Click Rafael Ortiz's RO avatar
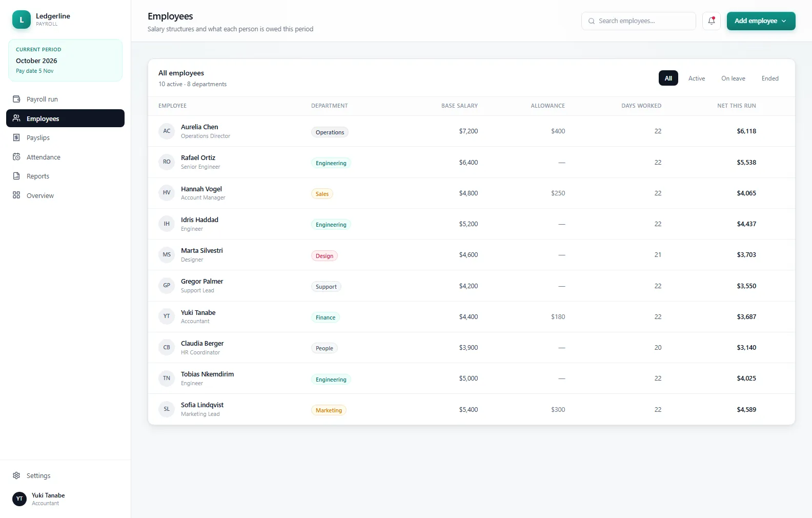Image resolution: width=812 pixels, height=518 pixels. click(x=167, y=162)
